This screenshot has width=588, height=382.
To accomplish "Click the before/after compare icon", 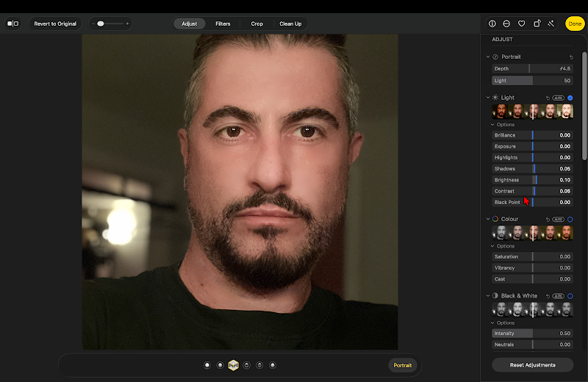I will [12, 24].
